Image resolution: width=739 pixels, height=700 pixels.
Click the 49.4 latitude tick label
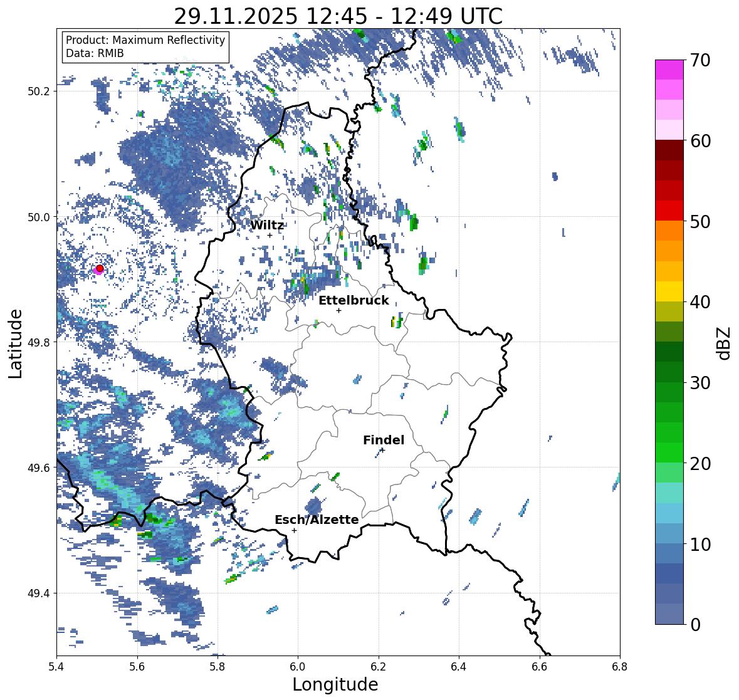(39, 593)
